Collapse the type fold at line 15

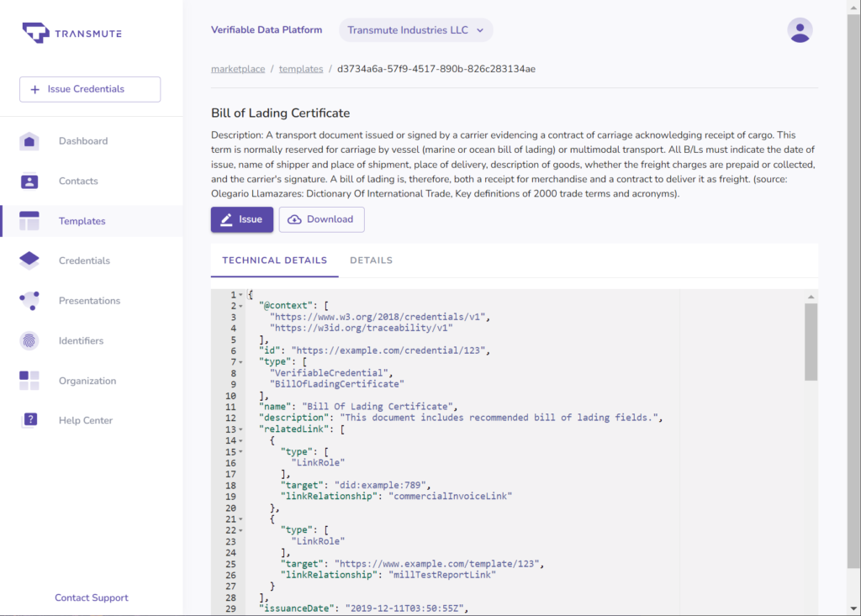click(240, 452)
